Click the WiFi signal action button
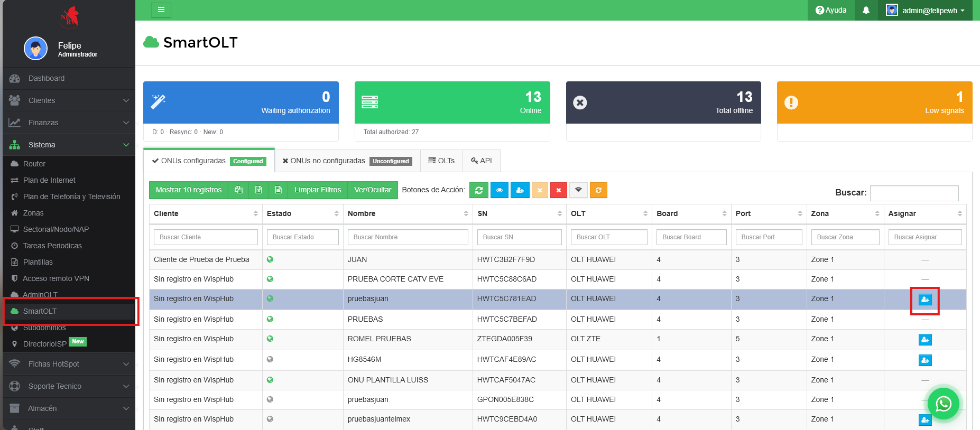Image resolution: width=980 pixels, height=430 pixels. 578,190
